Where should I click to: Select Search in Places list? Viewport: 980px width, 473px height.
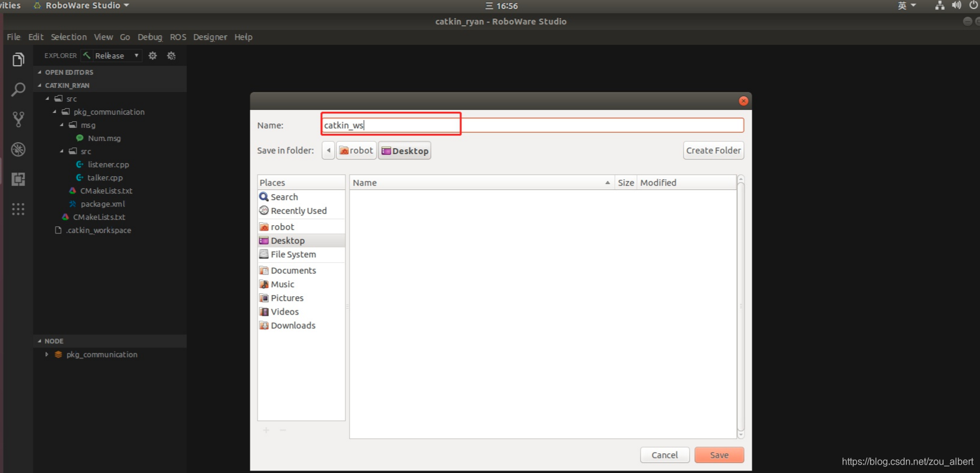[301, 197]
